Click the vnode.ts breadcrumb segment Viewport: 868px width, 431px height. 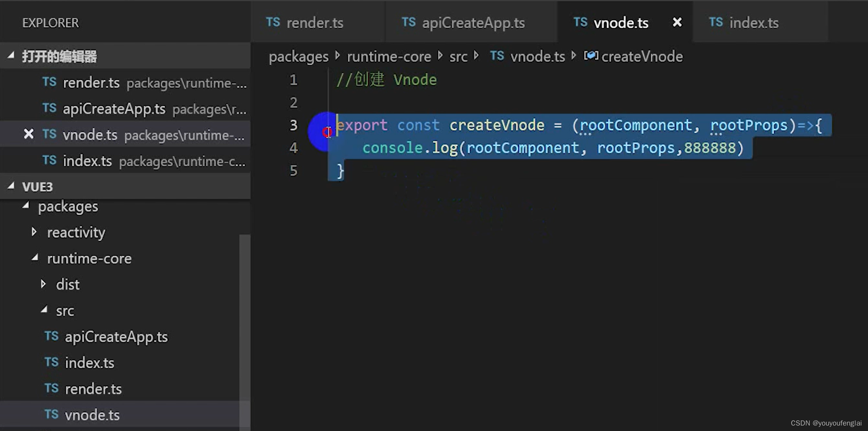(x=537, y=57)
